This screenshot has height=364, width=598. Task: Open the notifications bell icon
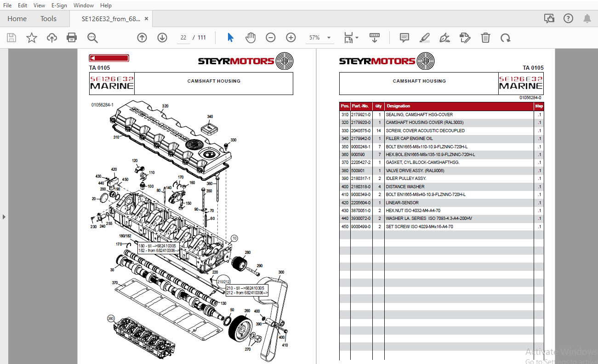[x=587, y=18]
